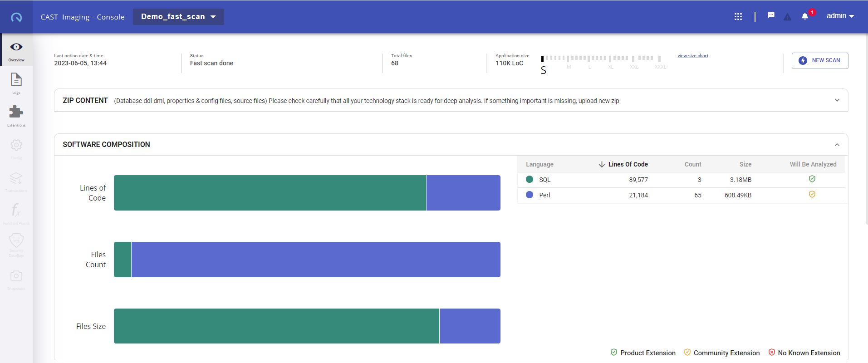Open the chat feedback icon
Screen dimensions: 868x363
(771, 15)
